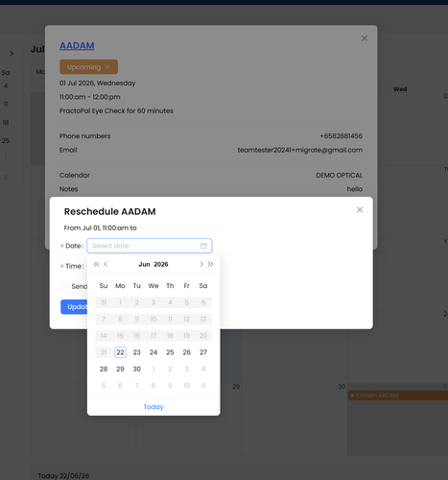
Task: Click the calendar icon in date field
Action: pos(203,246)
